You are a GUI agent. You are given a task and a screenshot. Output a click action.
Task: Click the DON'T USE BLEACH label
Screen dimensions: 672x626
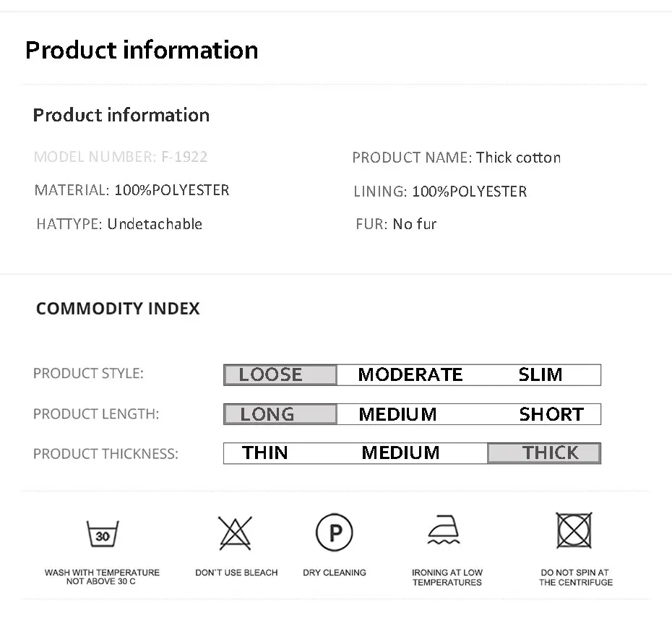tap(236, 573)
